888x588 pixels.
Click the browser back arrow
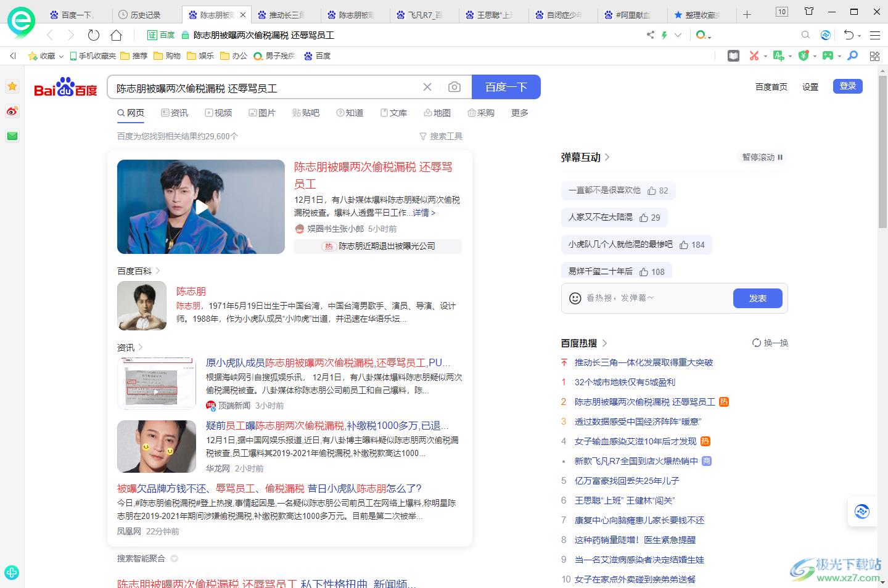[x=51, y=35]
